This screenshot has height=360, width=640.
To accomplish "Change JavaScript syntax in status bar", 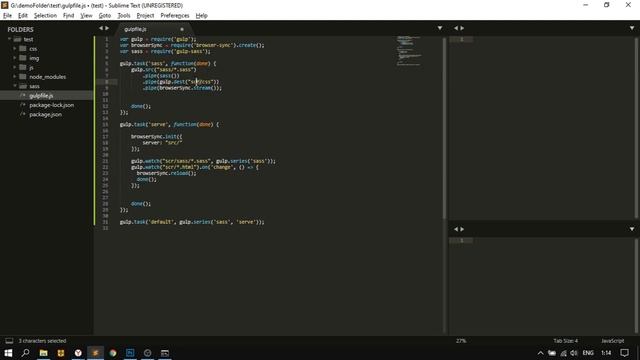I will coord(612,341).
